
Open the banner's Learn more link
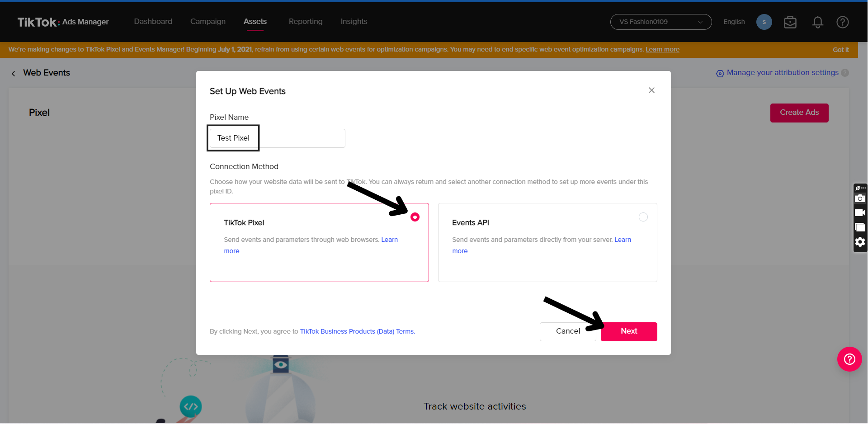click(662, 49)
